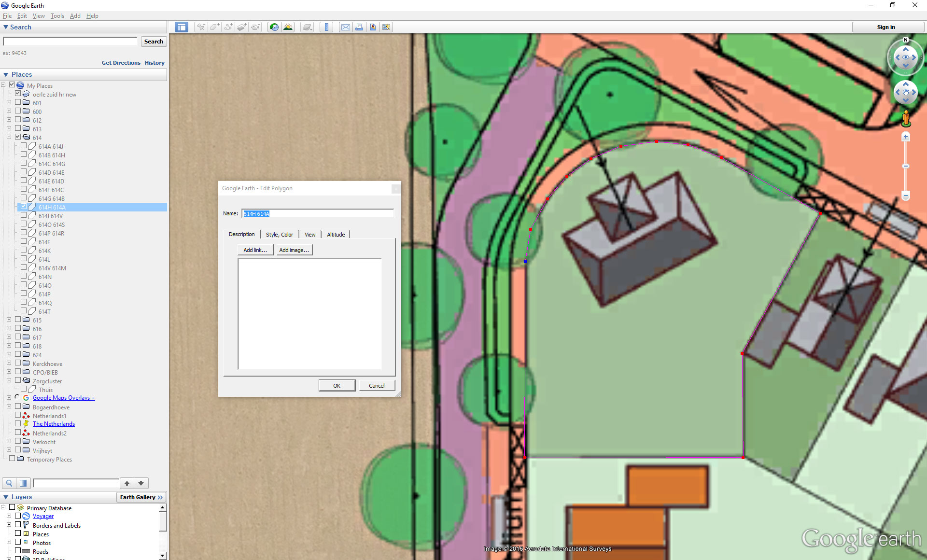Click the planet switcher icon

point(307,27)
